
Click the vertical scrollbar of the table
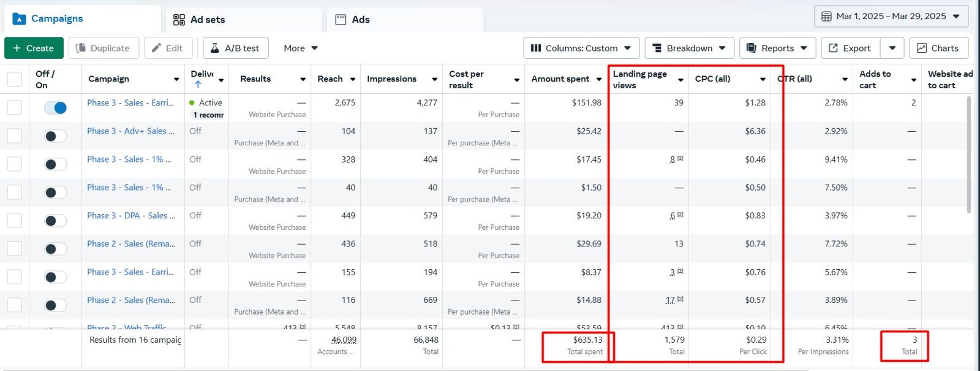pos(968,153)
